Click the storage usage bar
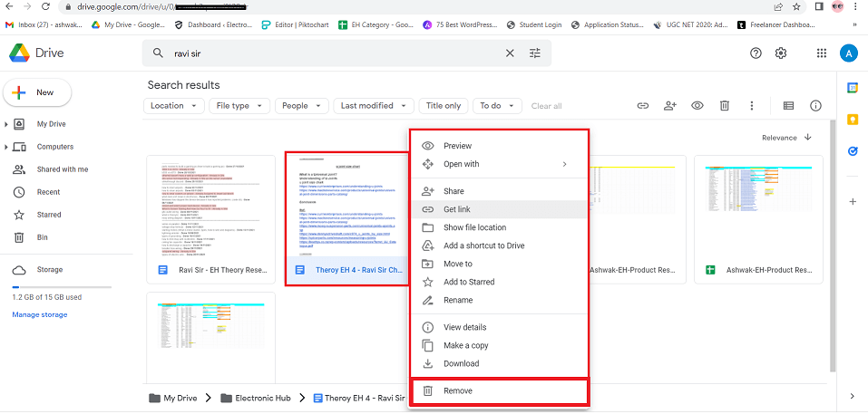 tap(61, 287)
